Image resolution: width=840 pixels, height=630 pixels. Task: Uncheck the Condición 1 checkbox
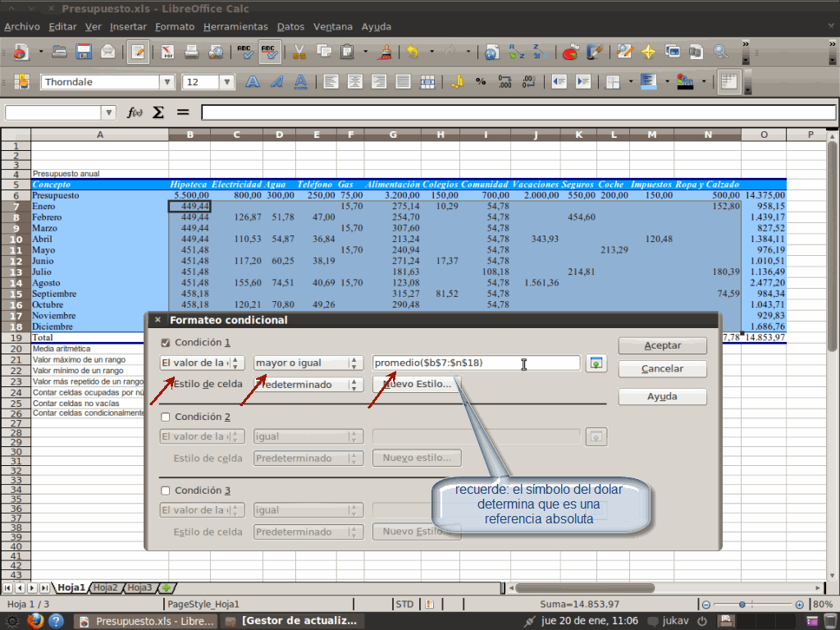tap(166, 343)
